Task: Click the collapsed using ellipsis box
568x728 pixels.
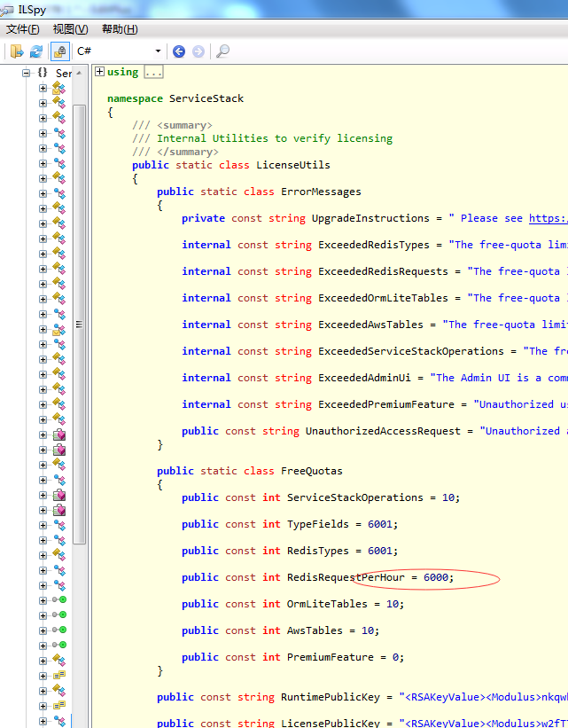Action: tap(153, 73)
